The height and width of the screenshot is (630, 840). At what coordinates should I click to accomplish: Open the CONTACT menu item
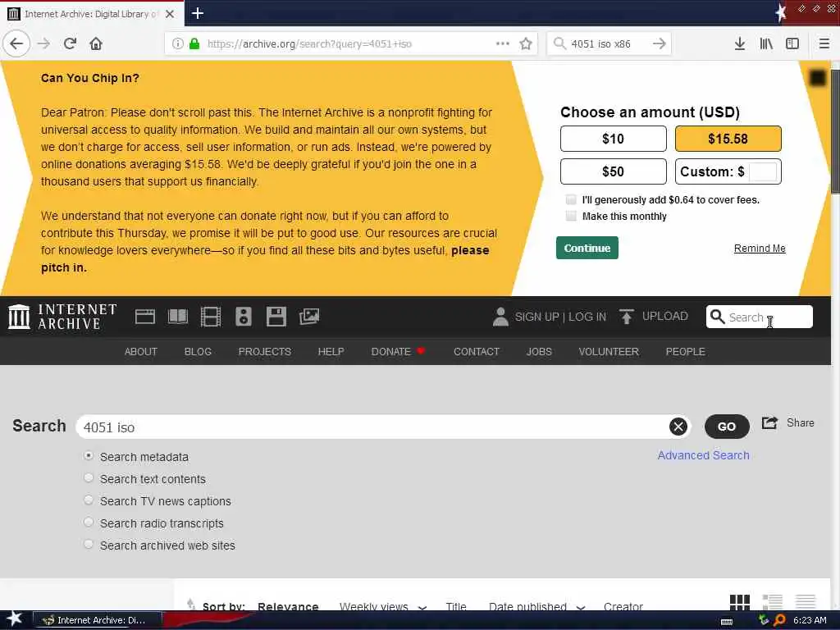[477, 351]
